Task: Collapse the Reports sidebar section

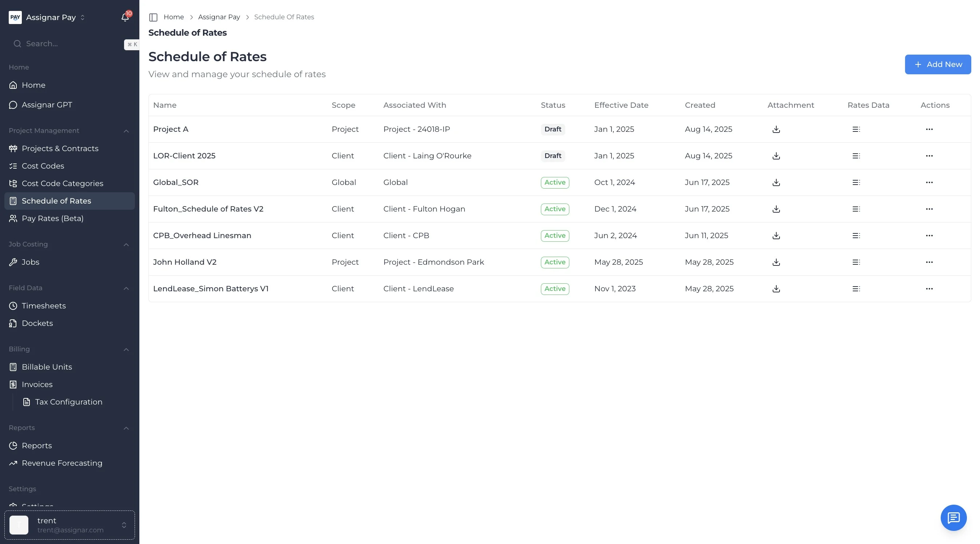Action: 126,428
